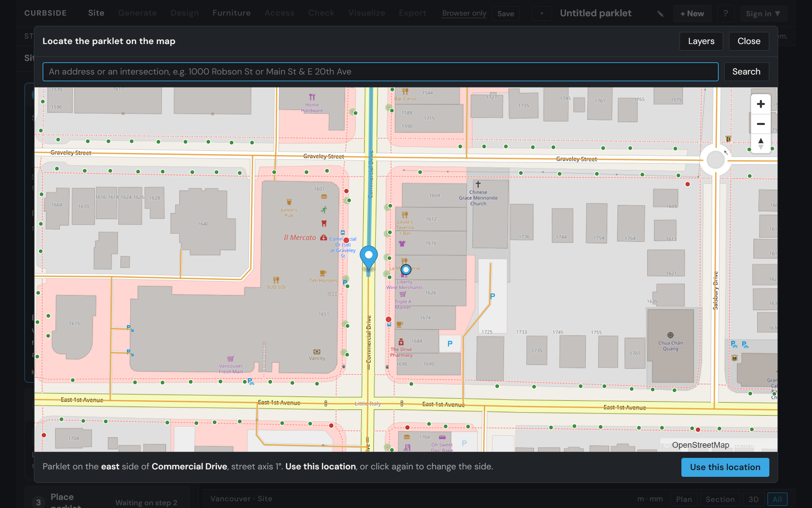Click the Home Hardware shop icon

[x=312, y=97]
